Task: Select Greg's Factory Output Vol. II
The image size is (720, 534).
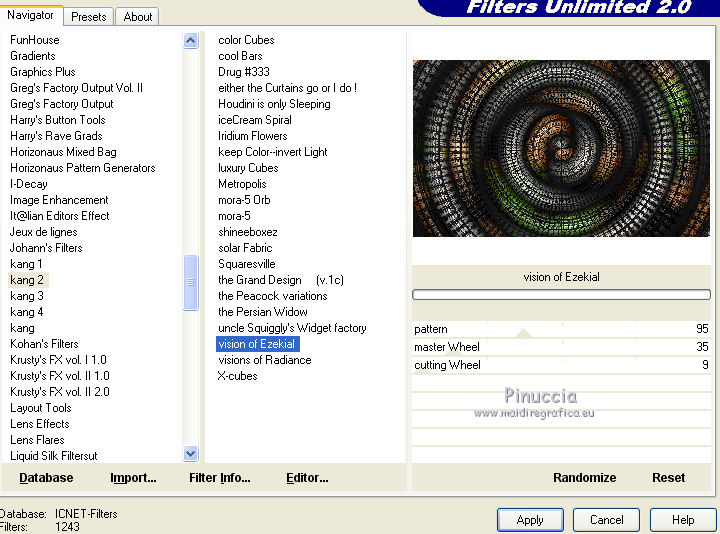Action: click(76, 88)
